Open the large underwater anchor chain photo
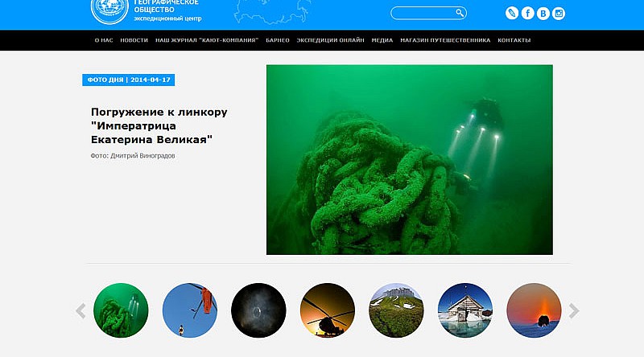Image resolution: width=644 pixels, height=357 pixels. pos(410,160)
